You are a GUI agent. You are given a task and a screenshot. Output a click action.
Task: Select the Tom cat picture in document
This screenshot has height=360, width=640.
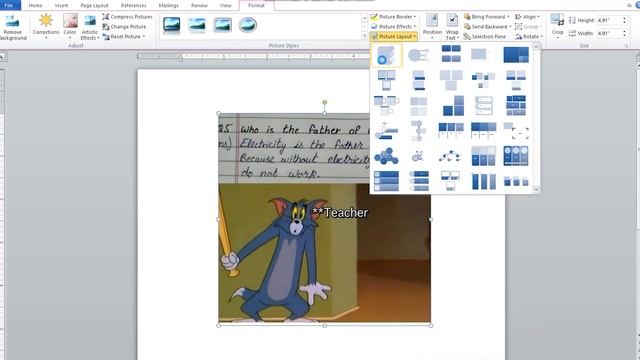(324, 219)
